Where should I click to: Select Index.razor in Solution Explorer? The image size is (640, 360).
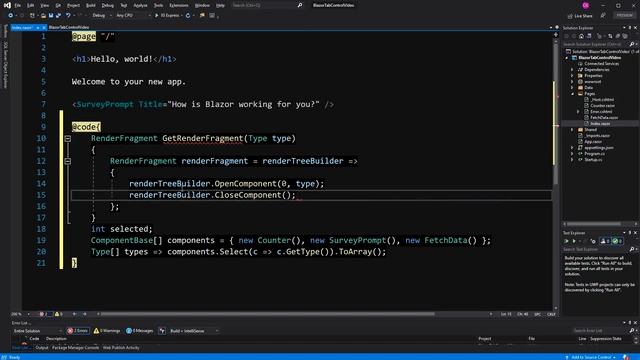[x=600, y=124]
